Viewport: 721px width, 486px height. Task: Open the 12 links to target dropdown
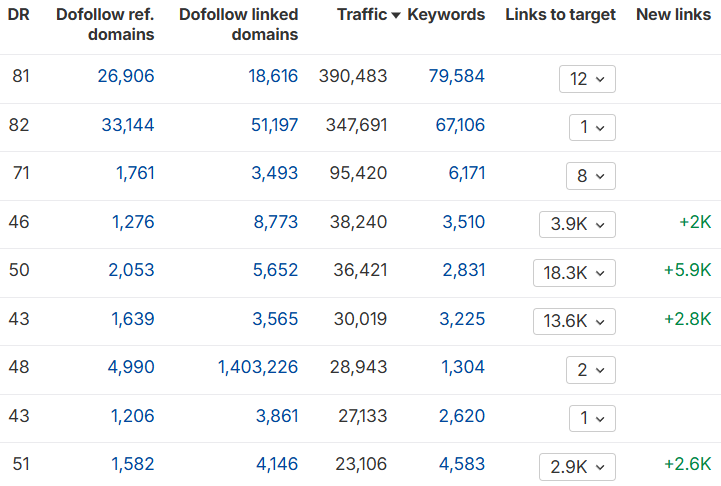(x=587, y=79)
